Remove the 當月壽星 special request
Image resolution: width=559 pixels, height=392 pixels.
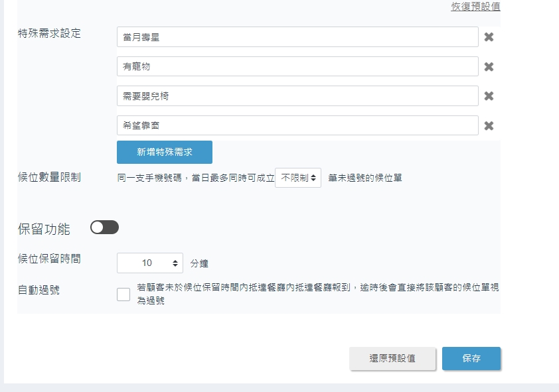click(489, 37)
